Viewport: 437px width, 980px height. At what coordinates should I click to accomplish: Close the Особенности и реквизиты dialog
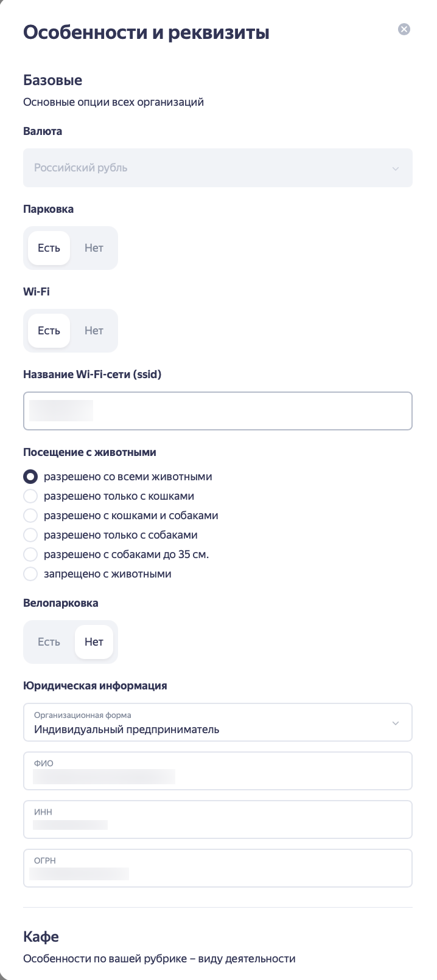[x=404, y=29]
